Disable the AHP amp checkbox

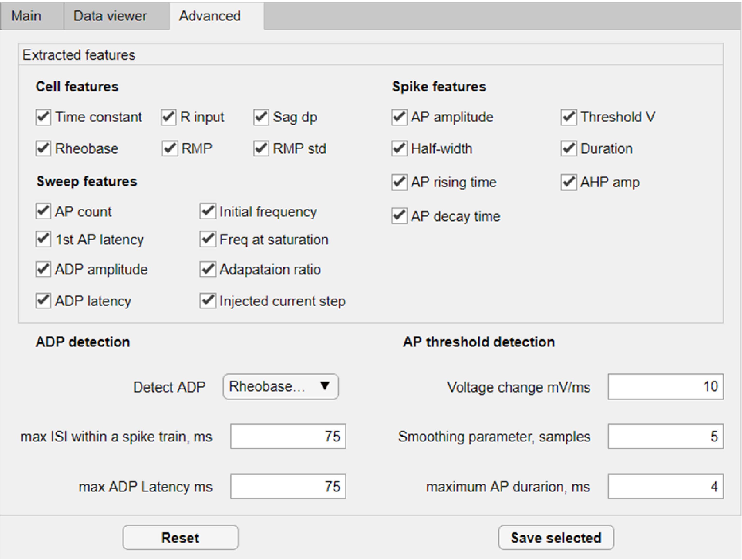[569, 182]
